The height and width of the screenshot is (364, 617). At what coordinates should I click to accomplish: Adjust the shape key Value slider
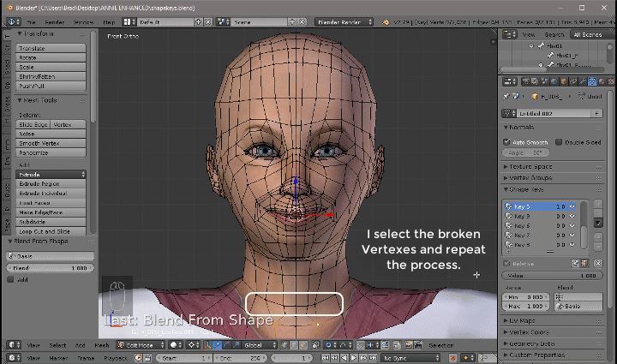pos(550,276)
